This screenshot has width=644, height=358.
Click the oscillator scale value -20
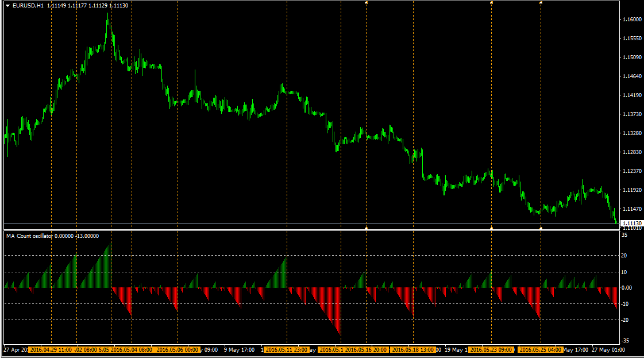(624, 319)
